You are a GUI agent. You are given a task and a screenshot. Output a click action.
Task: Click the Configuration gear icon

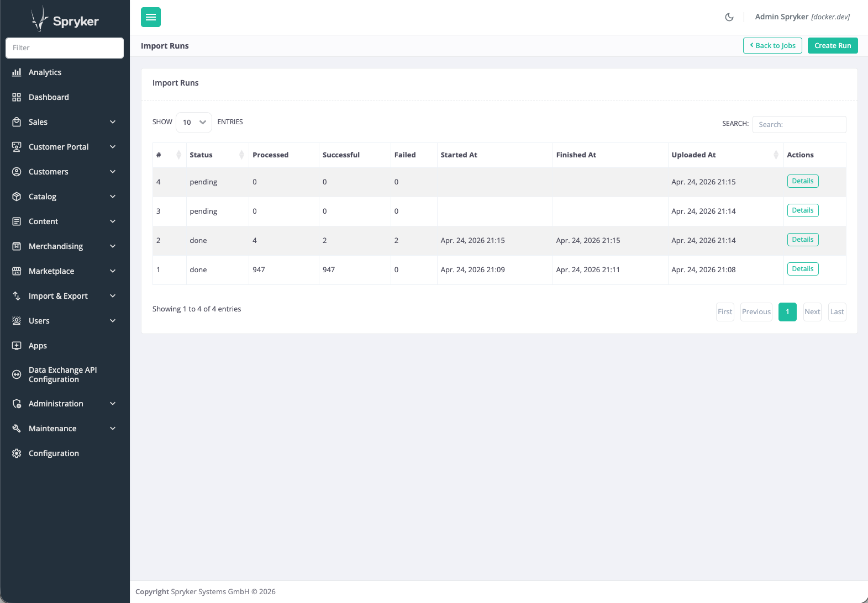(17, 453)
